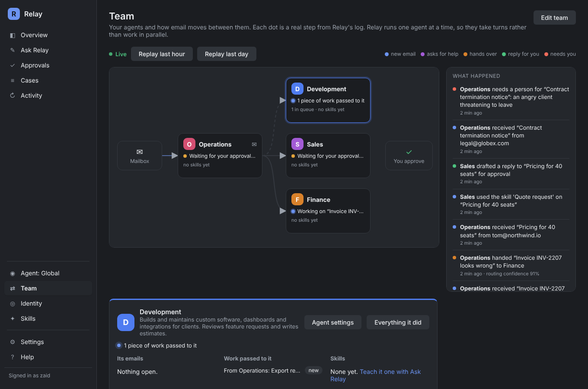Click Replay last day
The height and width of the screenshot is (389, 588).
tap(227, 54)
